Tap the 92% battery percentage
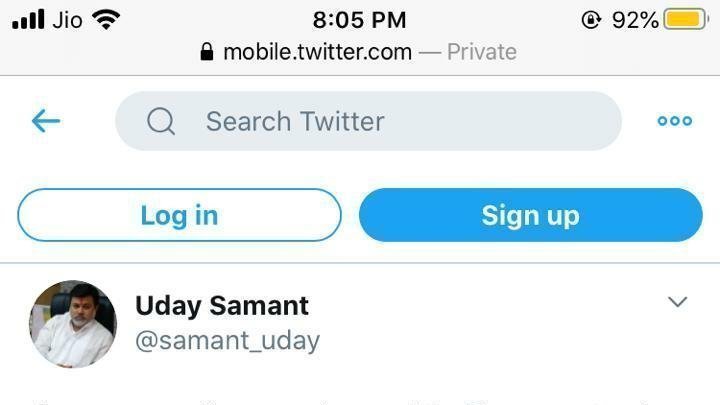 (635, 19)
